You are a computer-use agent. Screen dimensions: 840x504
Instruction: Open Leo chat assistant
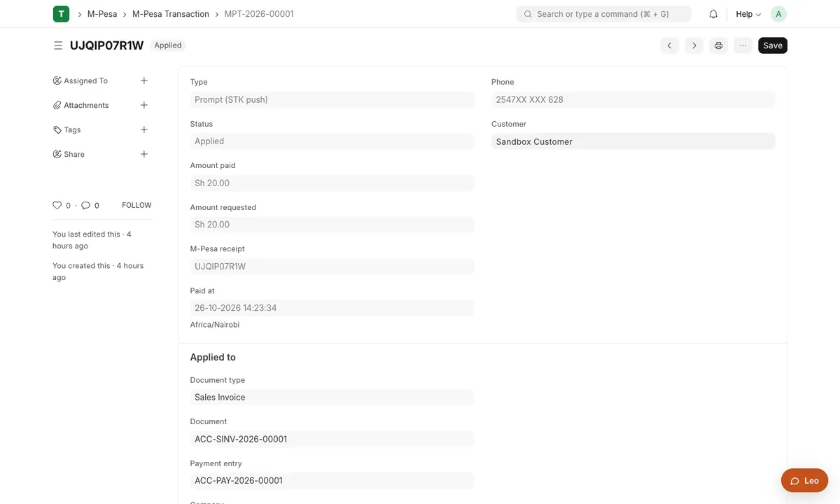pos(804,481)
